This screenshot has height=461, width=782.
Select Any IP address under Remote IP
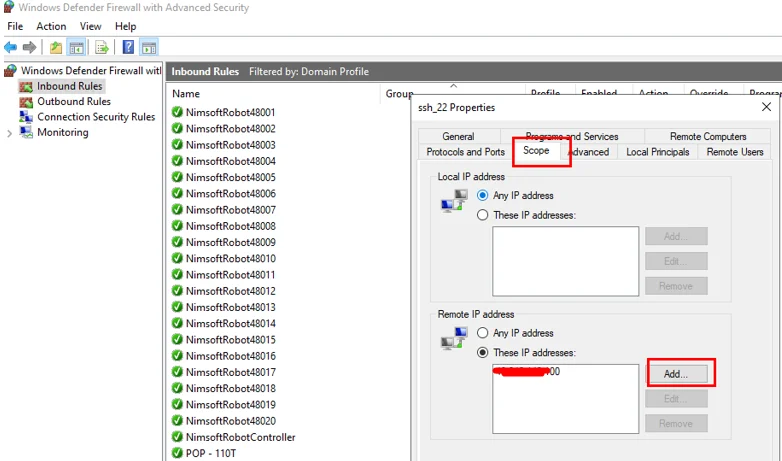482,333
